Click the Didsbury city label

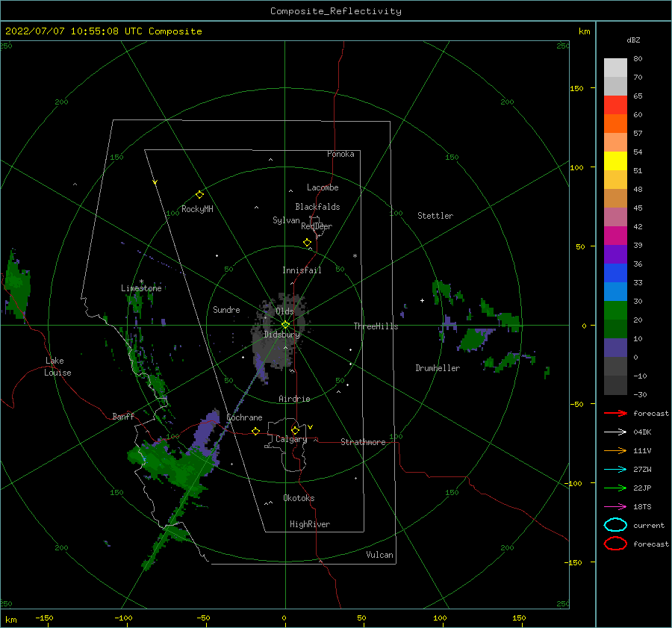[281, 335]
